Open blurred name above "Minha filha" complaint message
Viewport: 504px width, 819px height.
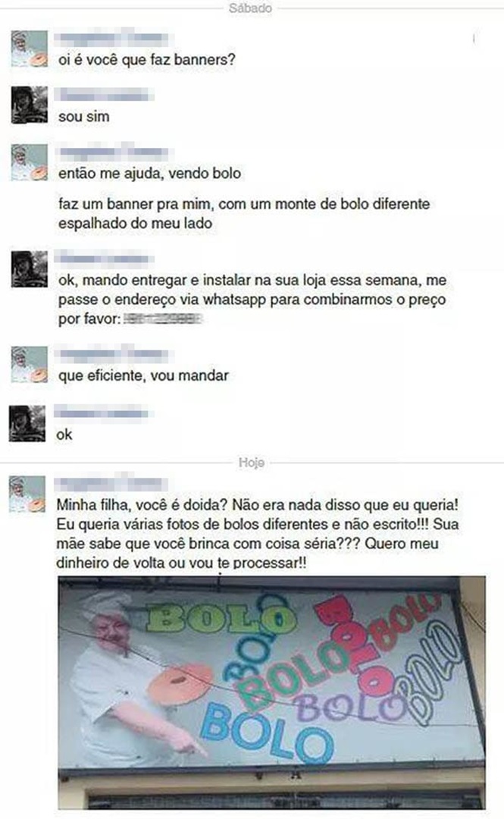point(111,484)
